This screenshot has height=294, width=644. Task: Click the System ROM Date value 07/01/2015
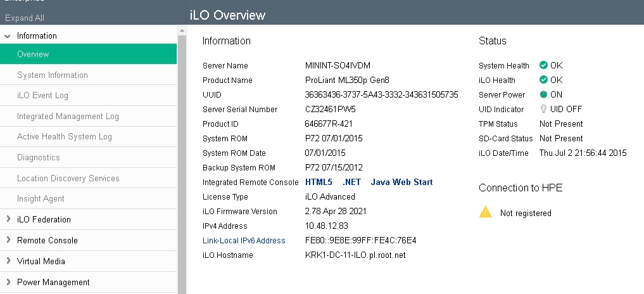pos(325,153)
